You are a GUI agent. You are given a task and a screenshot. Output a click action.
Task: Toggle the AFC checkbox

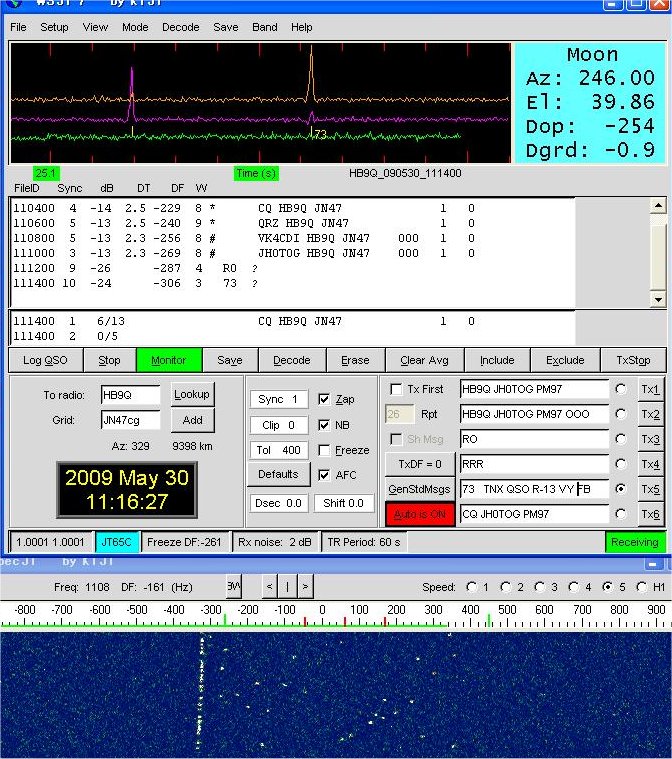[324, 475]
